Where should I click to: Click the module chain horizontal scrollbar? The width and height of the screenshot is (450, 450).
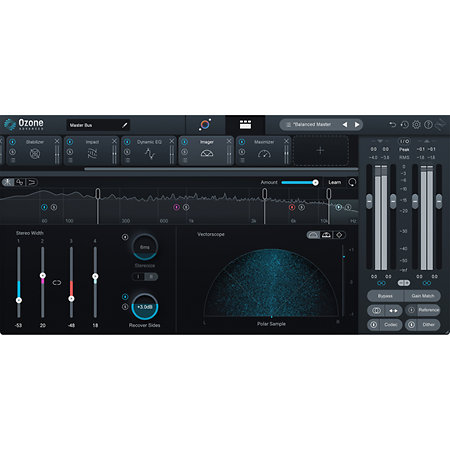(x=221, y=169)
